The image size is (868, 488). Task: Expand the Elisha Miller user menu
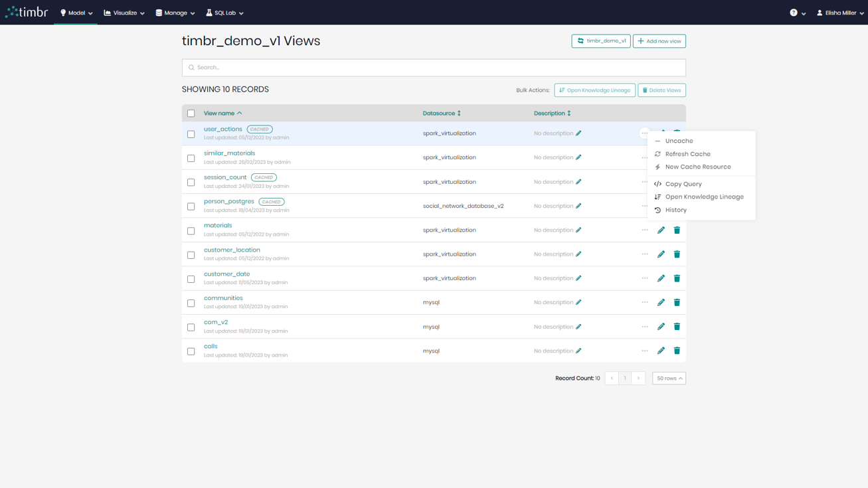(838, 11)
